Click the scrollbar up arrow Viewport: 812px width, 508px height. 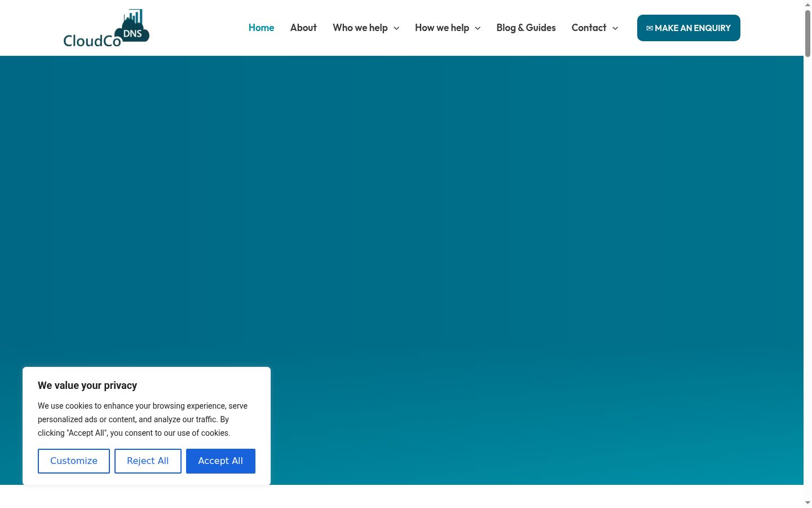(x=807, y=4)
